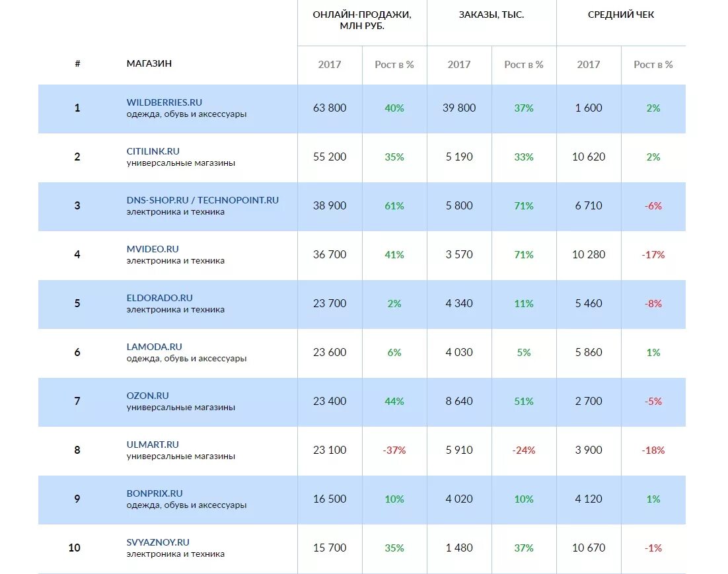The image size is (728, 574).
Task: Open the OZON.RU store link
Action: pos(147,396)
